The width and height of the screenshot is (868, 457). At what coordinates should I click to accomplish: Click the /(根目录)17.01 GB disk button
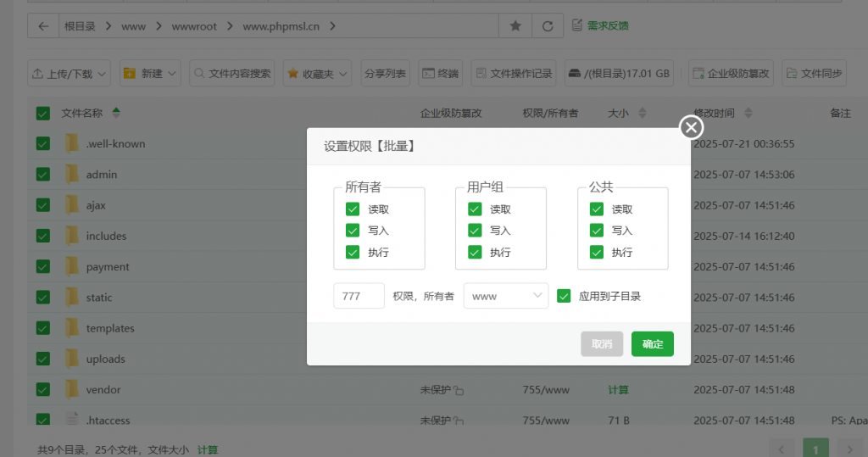pos(619,73)
